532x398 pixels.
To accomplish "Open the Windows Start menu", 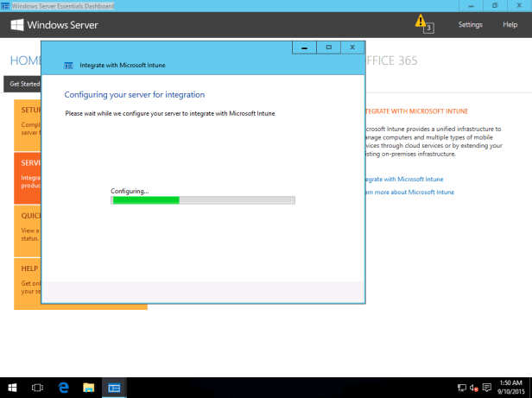I will pyautogui.click(x=12, y=389).
